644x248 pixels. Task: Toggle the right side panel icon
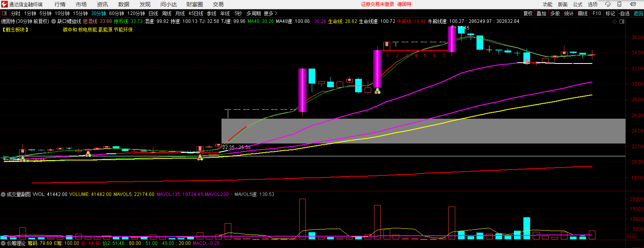point(622,22)
